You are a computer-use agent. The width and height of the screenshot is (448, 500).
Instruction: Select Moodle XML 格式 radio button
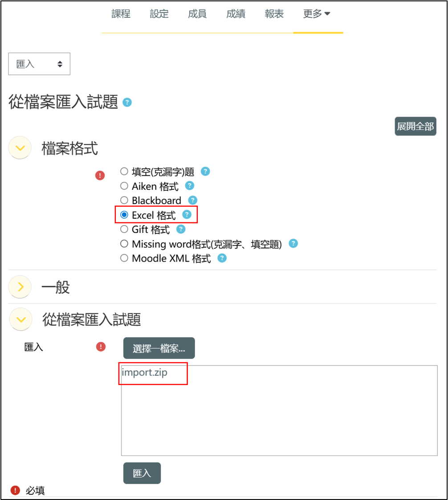(124, 258)
